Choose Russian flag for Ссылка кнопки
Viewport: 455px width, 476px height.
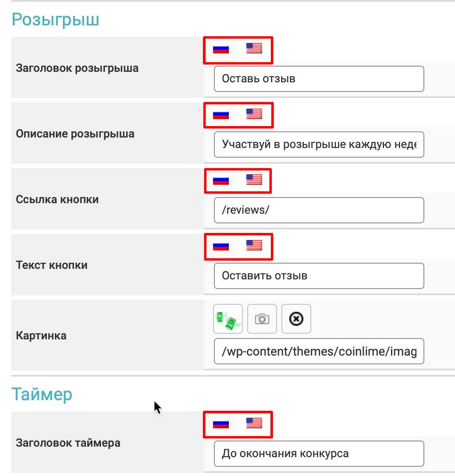pos(221,180)
